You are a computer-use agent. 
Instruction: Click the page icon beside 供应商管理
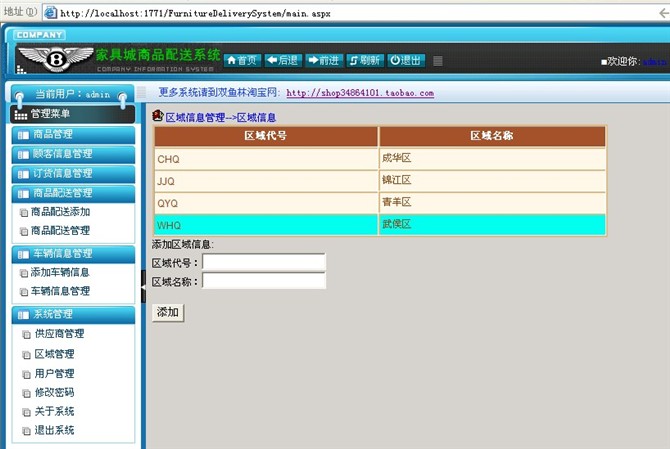[26, 335]
